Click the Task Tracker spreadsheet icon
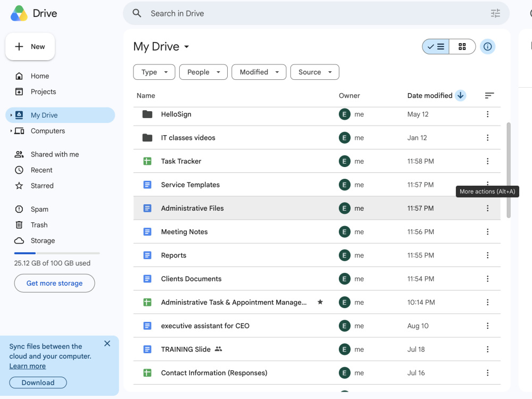This screenshot has width=532, height=399. pos(147,161)
